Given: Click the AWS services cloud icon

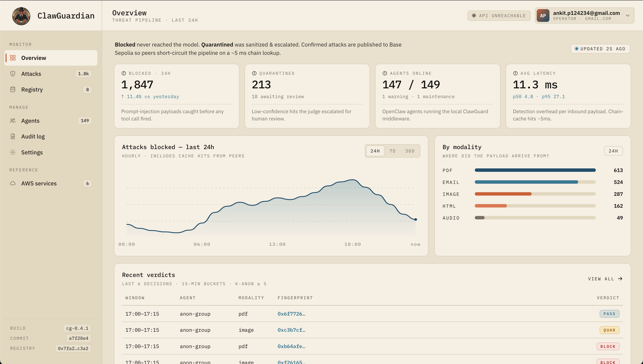Looking at the screenshot, I should pos(13,183).
